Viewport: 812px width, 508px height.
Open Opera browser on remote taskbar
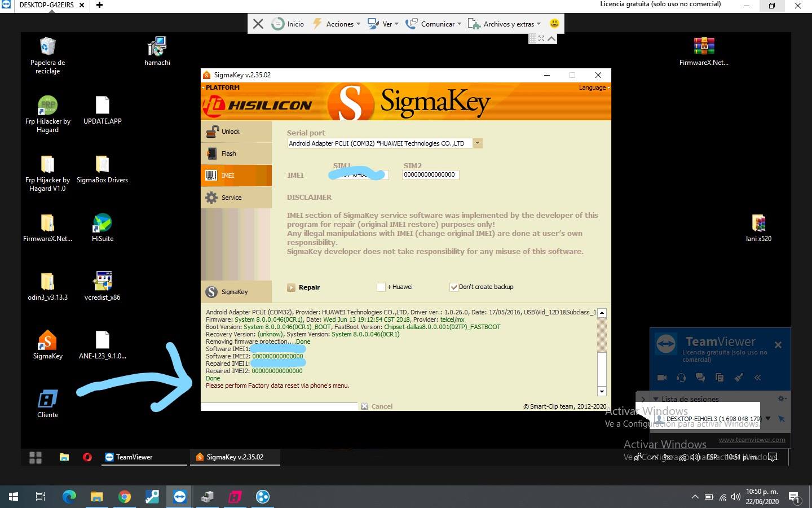tap(87, 457)
